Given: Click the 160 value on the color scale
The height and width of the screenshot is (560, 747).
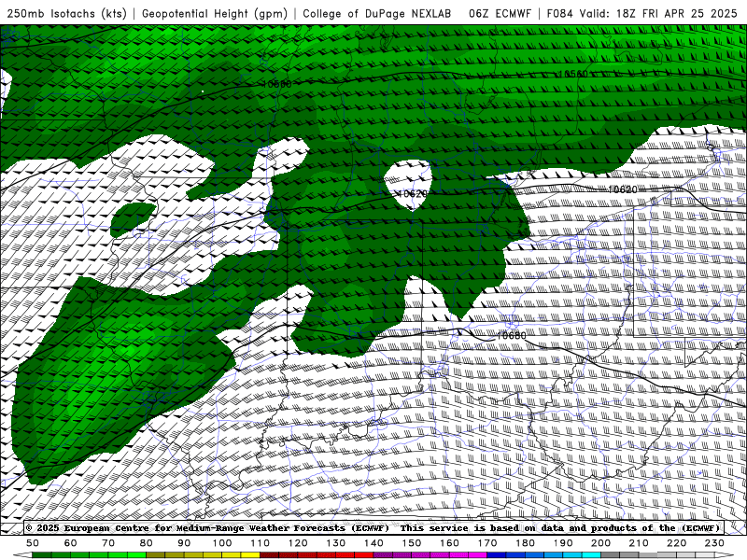Looking at the screenshot, I should pos(449,543).
